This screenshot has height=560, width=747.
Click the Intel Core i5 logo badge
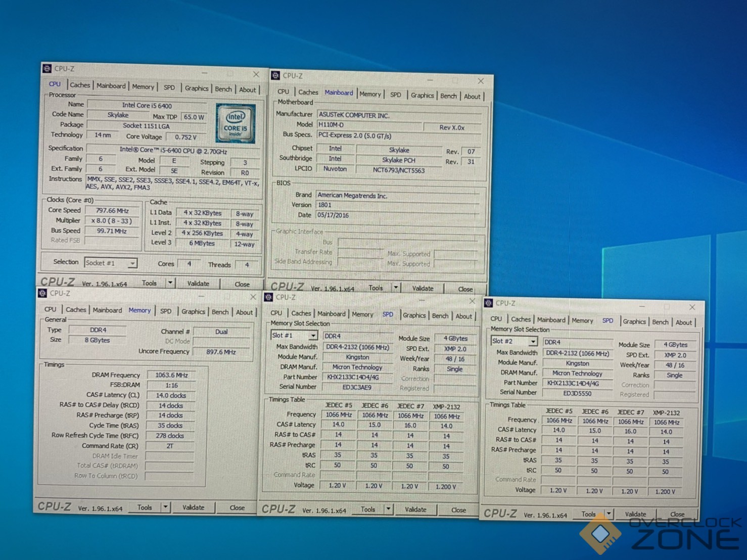pos(235,123)
